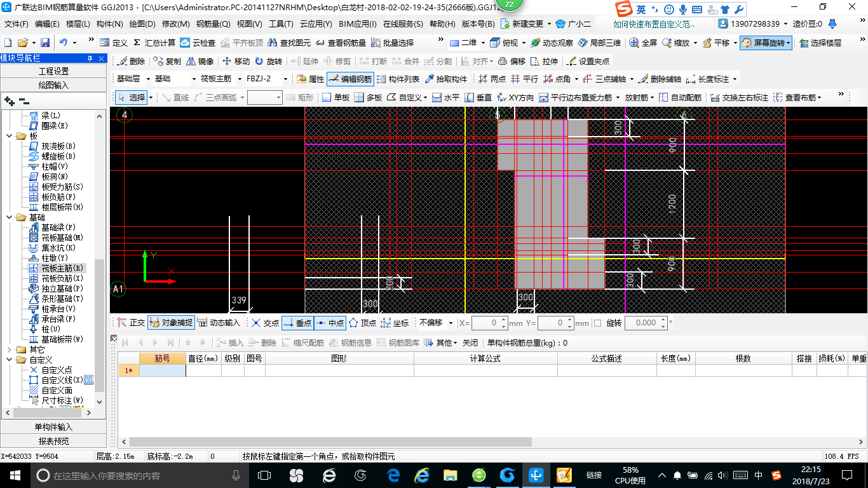
Task: Toggle 垂点 perpendicular snap
Action: pyautogui.click(x=297, y=323)
